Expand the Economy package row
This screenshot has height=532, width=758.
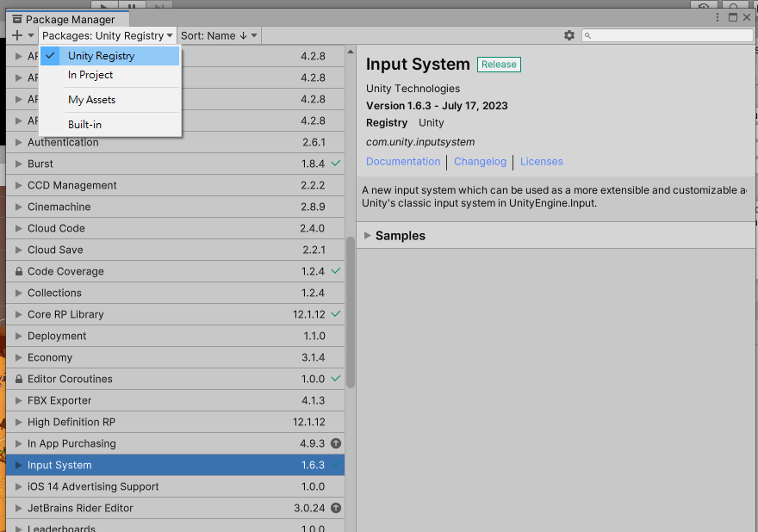18,357
